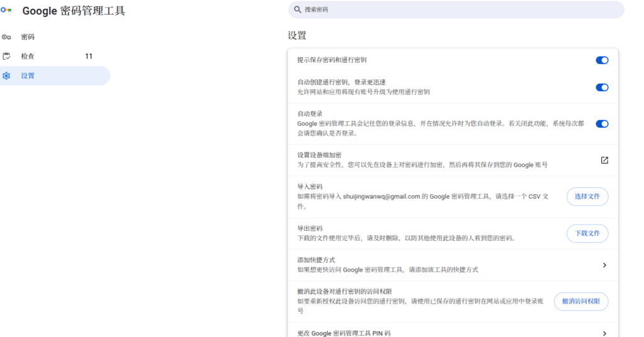Click the 撤消访问权限 button
The width and height of the screenshot is (644, 337).
click(580, 301)
